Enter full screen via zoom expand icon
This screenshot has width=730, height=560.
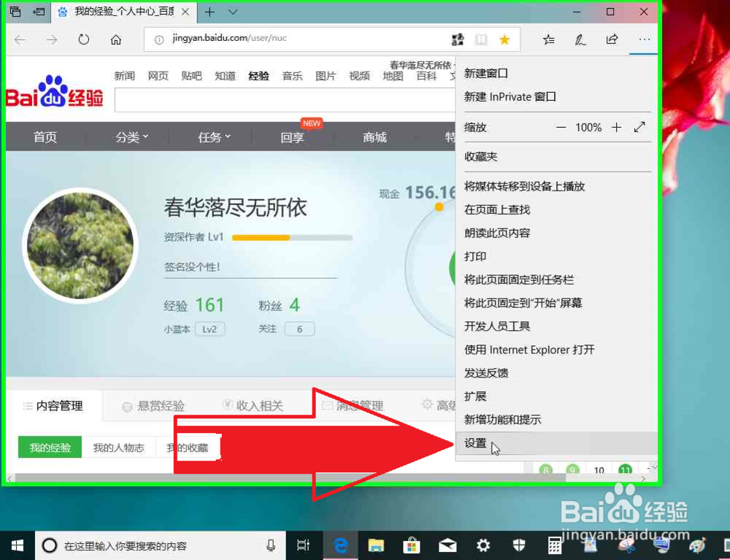tap(640, 127)
